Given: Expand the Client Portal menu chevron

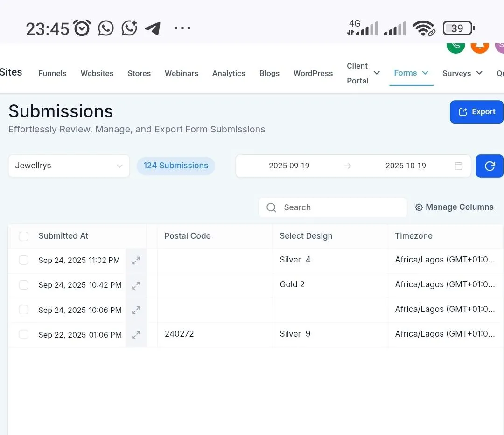Looking at the screenshot, I should tap(377, 73).
